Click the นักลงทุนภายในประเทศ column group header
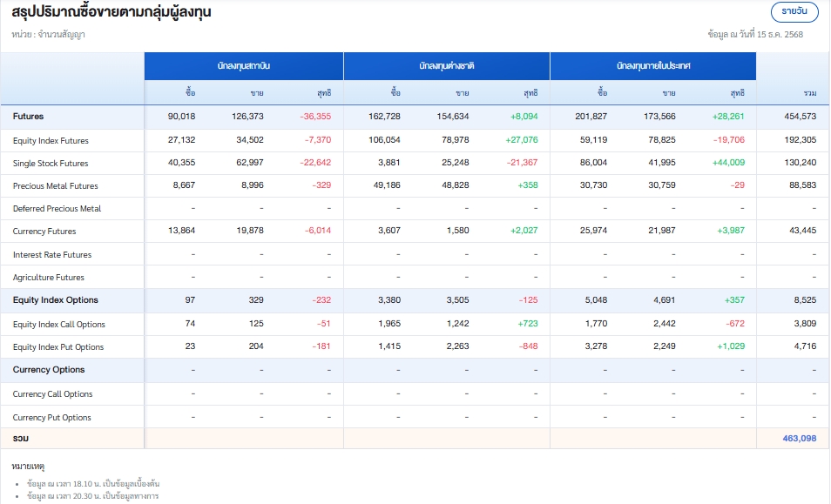Viewport: 831px width, 504px height. [652, 66]
